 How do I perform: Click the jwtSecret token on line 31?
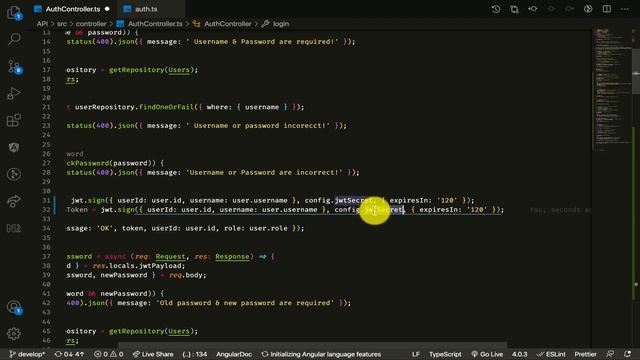tap(353, 200)
